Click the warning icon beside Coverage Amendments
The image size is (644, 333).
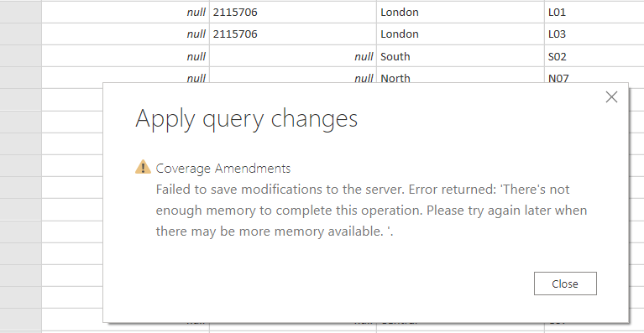click(143, 167)
